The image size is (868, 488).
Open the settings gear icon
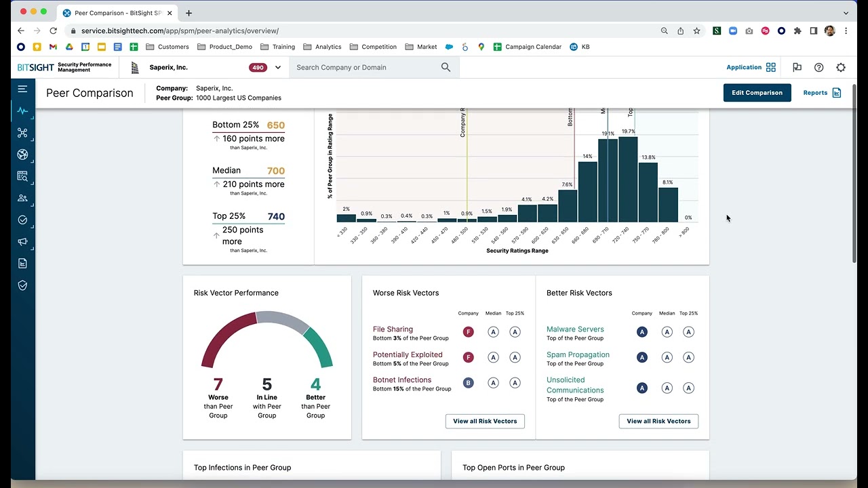[x=841, y=68]
